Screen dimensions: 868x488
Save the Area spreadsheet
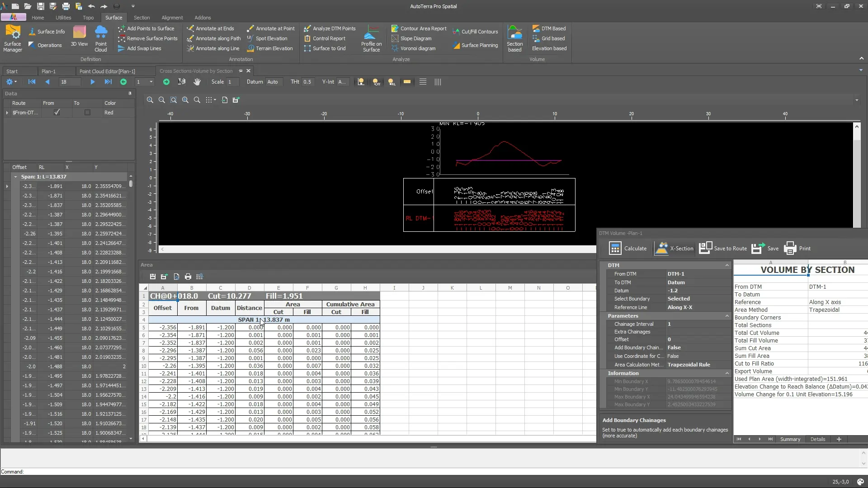[152, 277]
